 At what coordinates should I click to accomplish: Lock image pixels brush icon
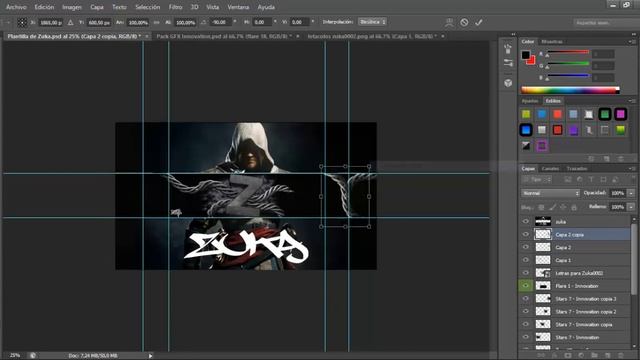[552, 207]
